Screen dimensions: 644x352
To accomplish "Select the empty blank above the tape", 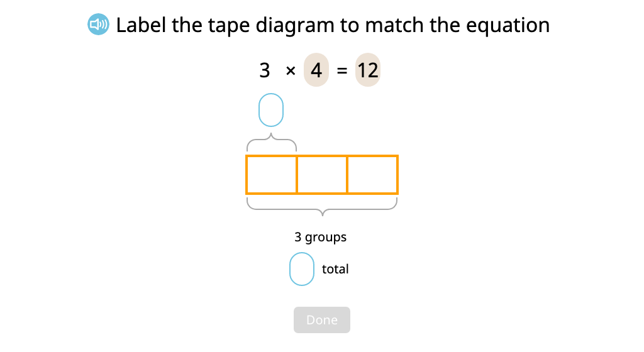I will [271, 110].
